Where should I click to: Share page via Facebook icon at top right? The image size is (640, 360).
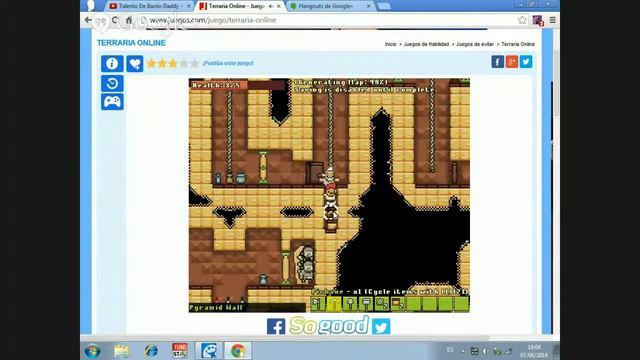[x=497, y=62]
